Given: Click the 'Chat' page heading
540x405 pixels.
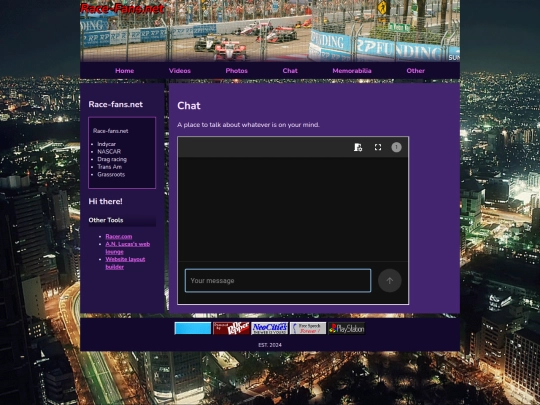Looking at the screenshot, I should point(189,105).
